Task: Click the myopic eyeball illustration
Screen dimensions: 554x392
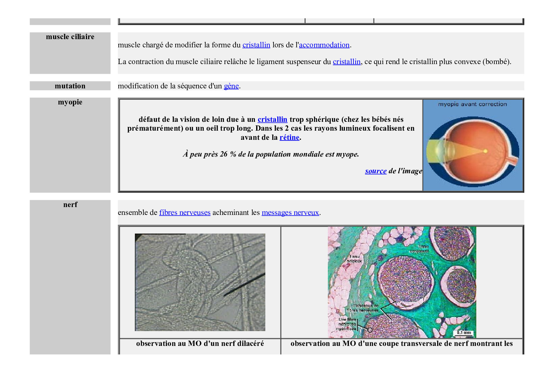Action: (x=473, y=151)
